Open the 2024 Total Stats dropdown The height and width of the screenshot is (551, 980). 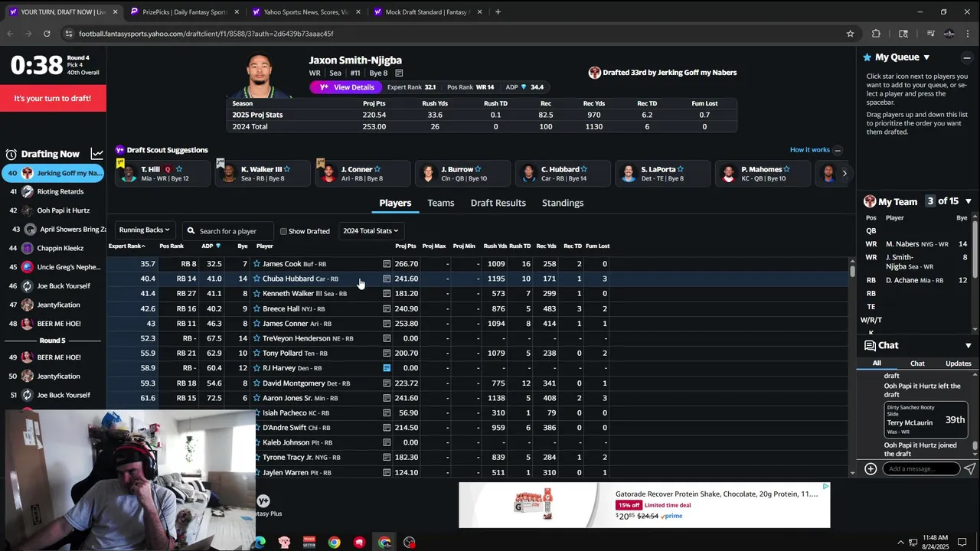pyautogui.click(x=371, y=230)
